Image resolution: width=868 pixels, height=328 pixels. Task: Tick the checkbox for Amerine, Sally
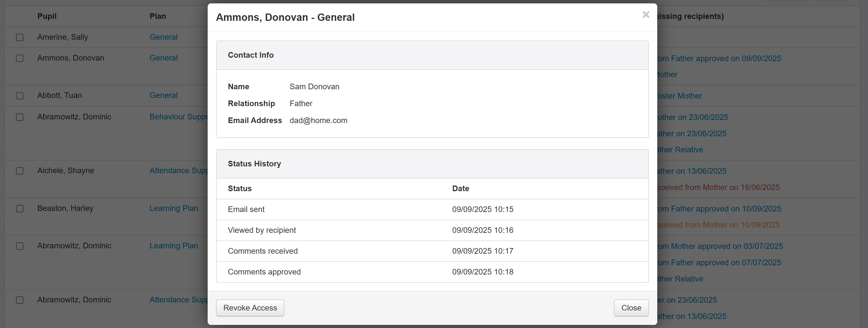click(x=20, y=37)
